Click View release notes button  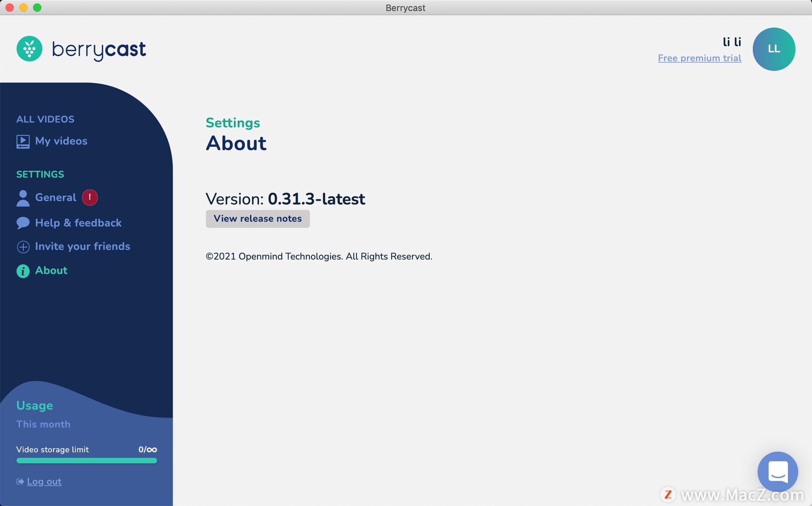[x=258, y=219]
